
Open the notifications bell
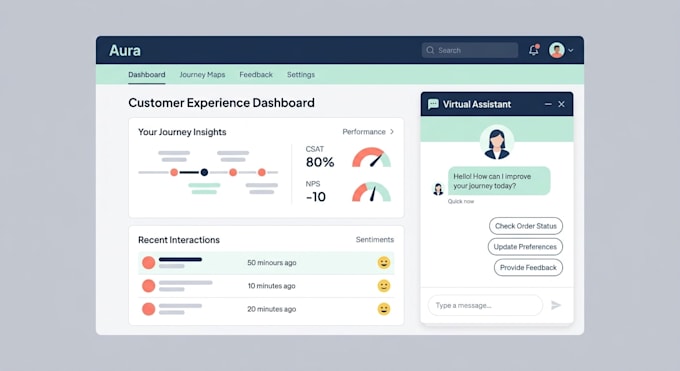534,50
